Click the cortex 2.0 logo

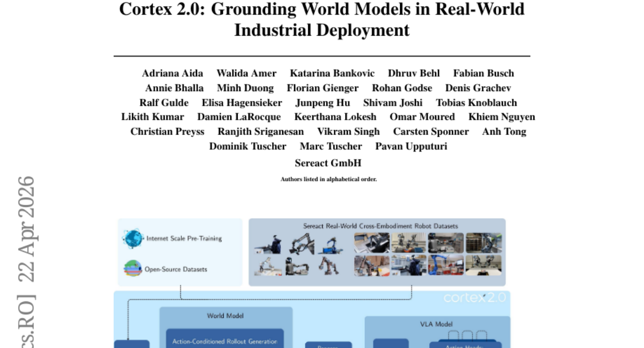coord(474,298)
